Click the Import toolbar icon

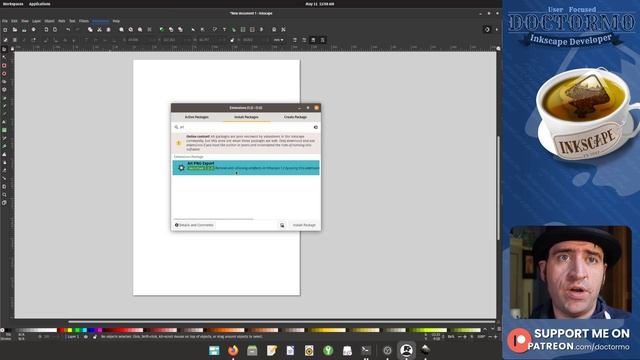(46, 30)
